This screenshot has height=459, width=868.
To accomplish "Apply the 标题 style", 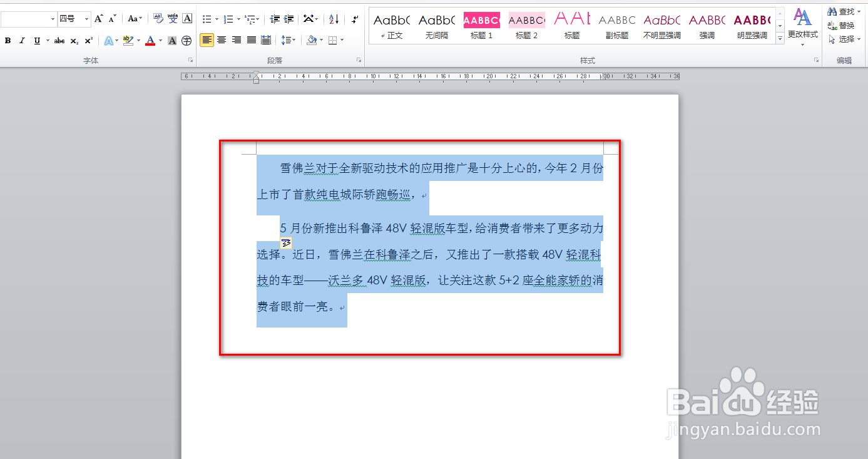I will pos(572,26).
